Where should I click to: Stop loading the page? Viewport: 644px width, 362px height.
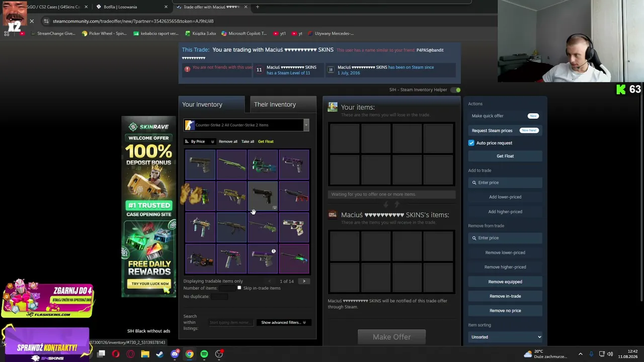(x=32, y=21)
